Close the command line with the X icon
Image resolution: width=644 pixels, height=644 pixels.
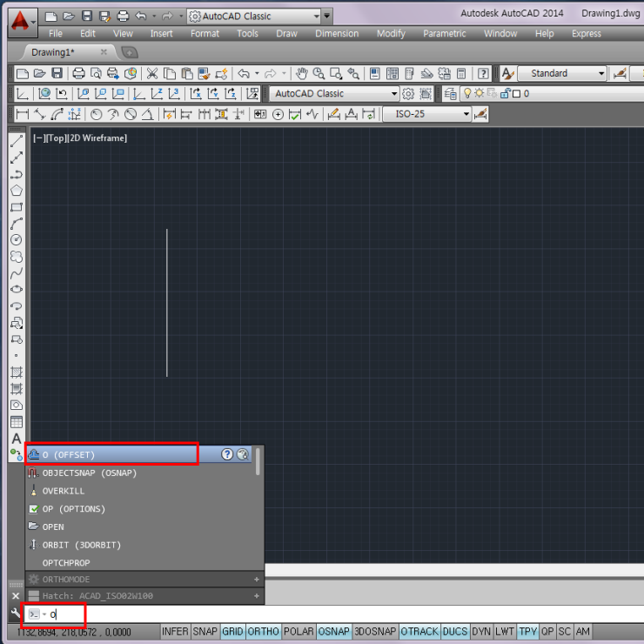coord(16,596)
